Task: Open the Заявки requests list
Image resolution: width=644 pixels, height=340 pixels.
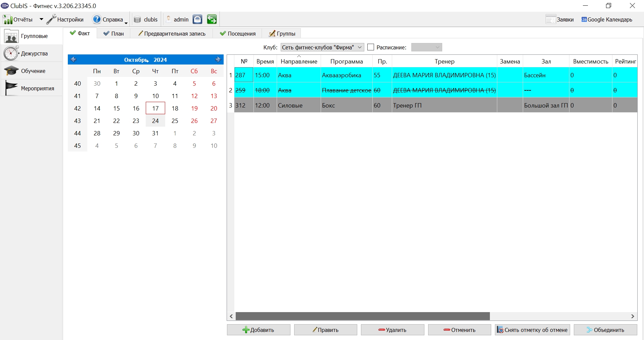Action: pos(560,19)
